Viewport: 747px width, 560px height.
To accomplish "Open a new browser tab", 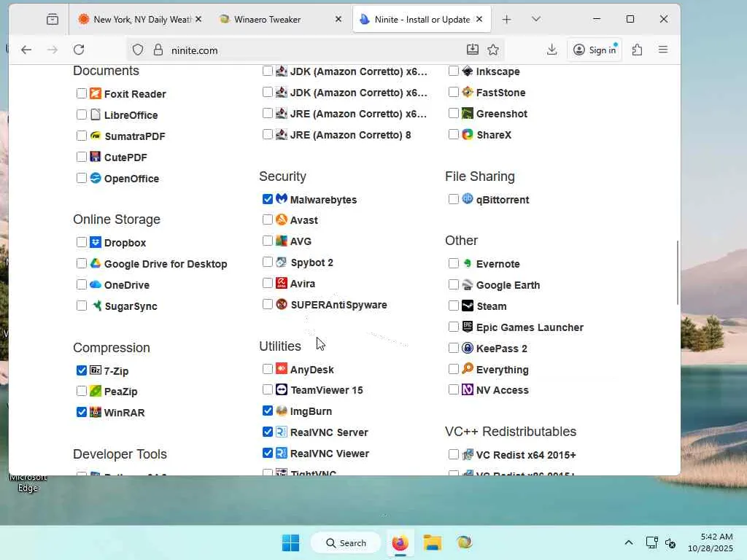I will click(506, 19).
